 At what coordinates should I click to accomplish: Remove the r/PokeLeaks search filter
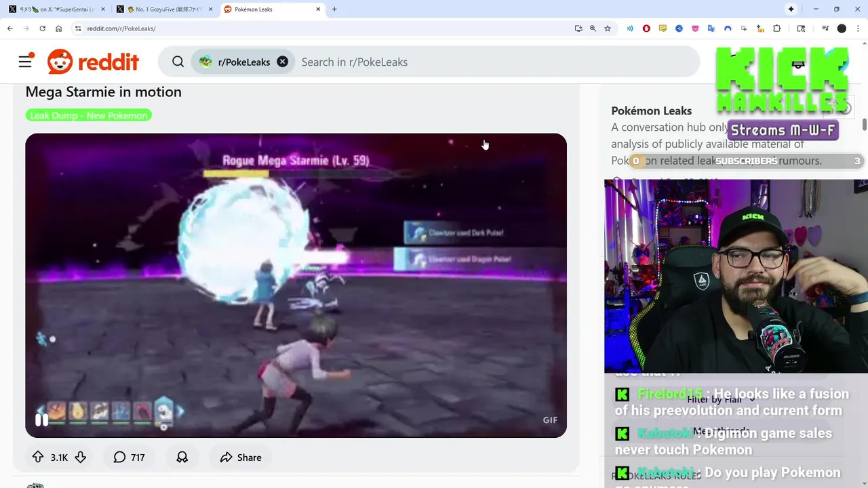pyautogui.click(x=282, y=62)
